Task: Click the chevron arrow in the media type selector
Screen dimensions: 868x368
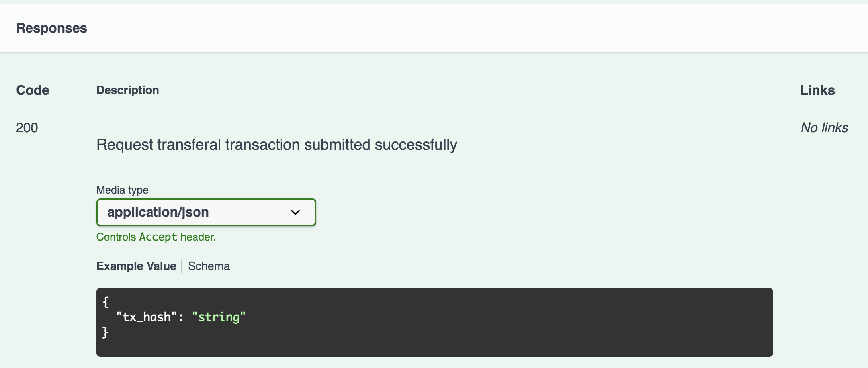Action: [x=295, y=212]
